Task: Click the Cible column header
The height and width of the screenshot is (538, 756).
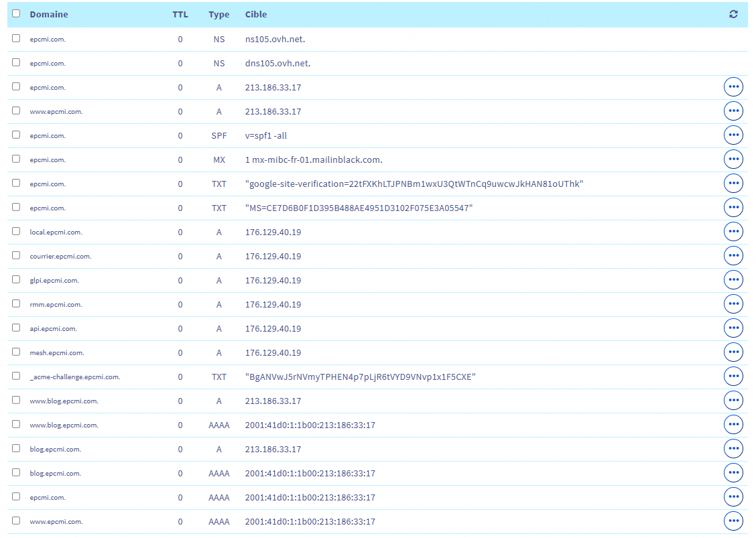Action: click(x=256, y=14)
